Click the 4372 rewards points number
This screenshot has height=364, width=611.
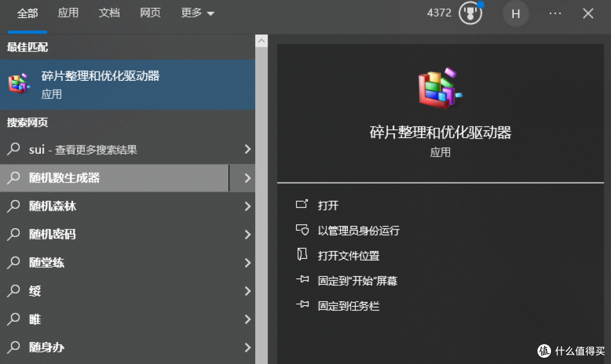click(x=439, y=13)
